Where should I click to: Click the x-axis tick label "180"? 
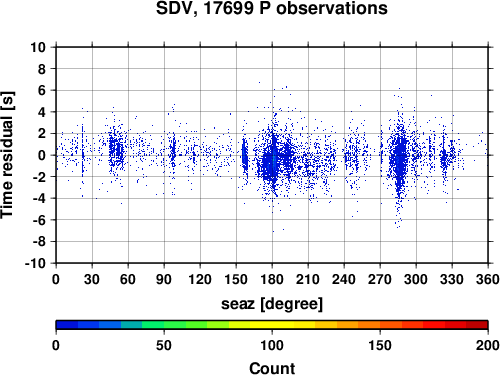tap(272, 279)
